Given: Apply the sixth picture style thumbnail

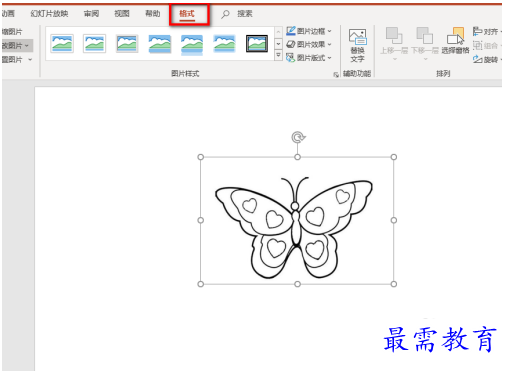Looking at the screenshot, I should point(224,44).
